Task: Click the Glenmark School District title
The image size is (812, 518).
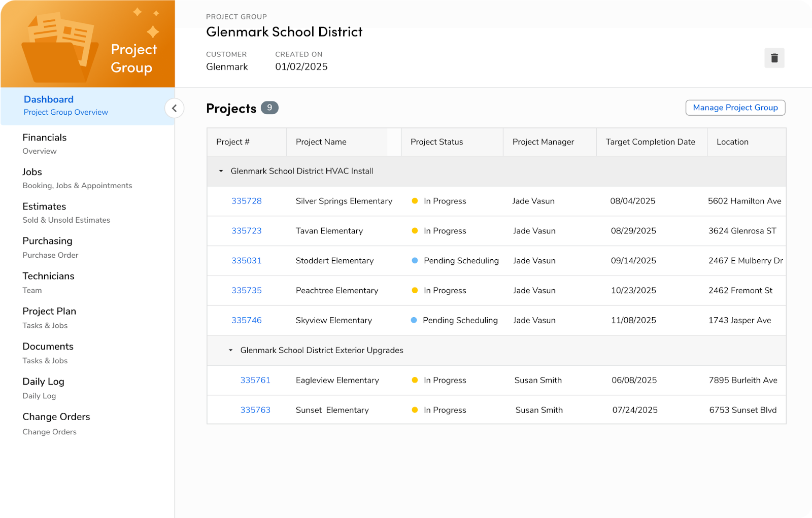Action: [284, 32]
